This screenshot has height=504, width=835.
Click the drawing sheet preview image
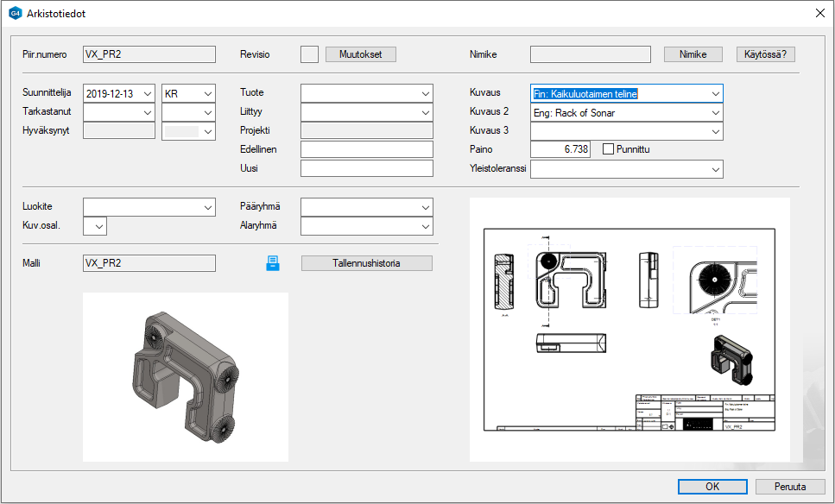click(629, 330)
